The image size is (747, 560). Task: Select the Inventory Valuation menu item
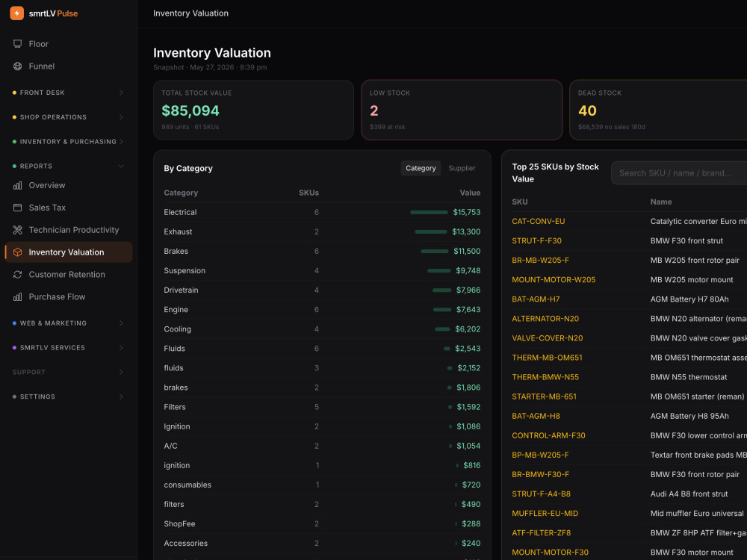click(x=69, y=252)
